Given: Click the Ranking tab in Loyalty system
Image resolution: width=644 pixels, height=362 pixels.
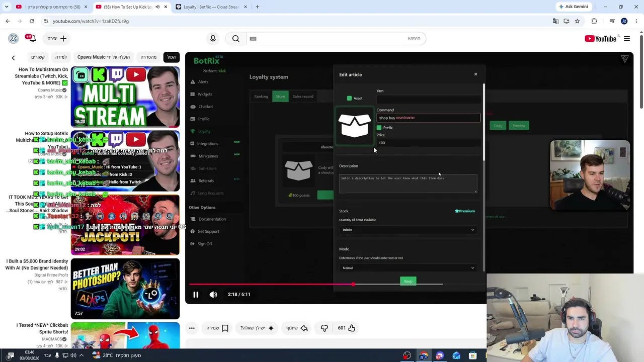Looking at the screenshot, I should click(x=261, y=97).
